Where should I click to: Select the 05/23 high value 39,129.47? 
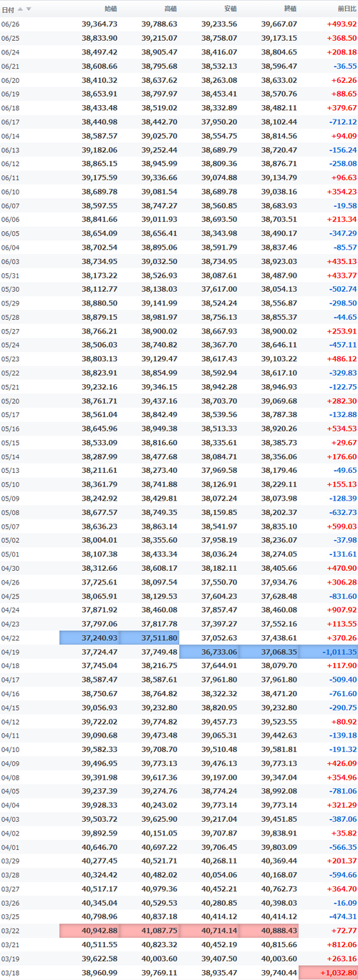159,359
